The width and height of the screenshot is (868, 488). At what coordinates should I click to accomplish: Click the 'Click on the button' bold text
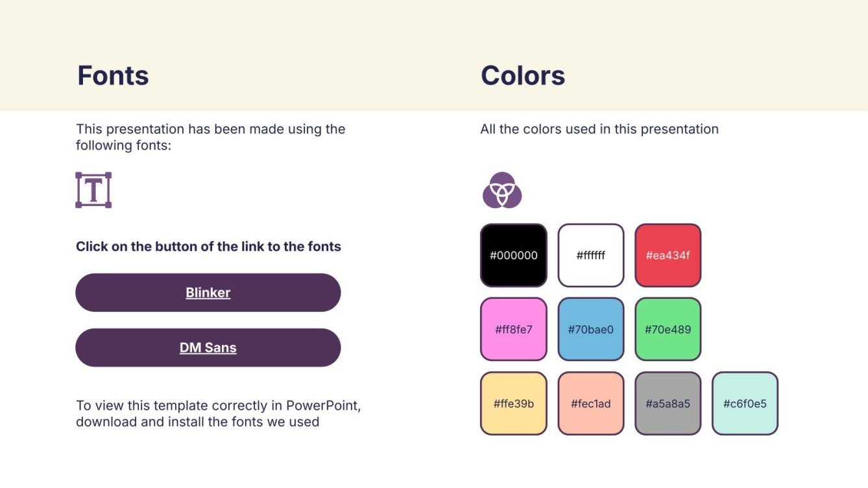(x=208, y=246)
